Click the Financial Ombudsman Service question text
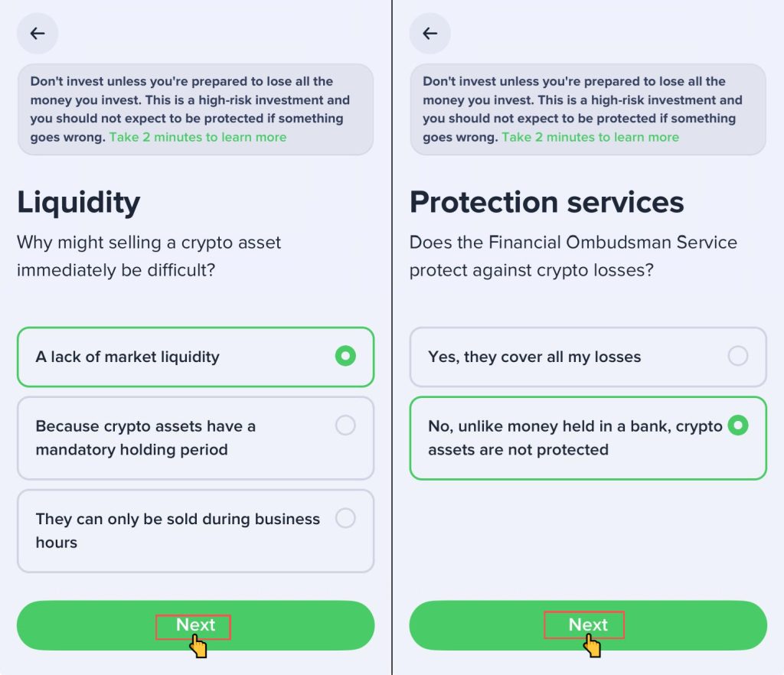 point(573,256)
